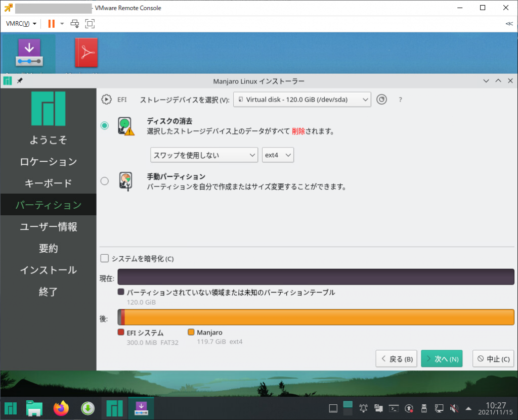The height and width of the screenshot is (420, 518).
Task: Click the partition table info icon
Action: click(x=381, y=100)
